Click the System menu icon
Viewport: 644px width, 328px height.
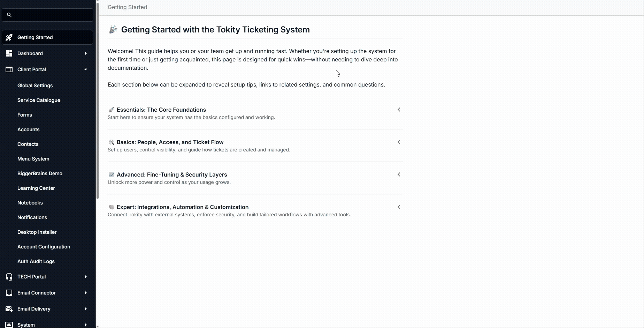[9, 325]
